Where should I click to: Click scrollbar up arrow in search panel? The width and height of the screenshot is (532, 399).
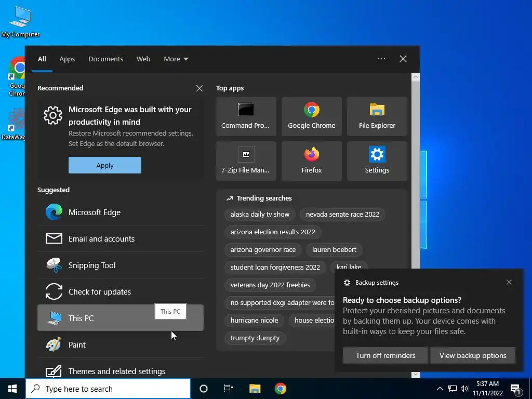coord(415,77)
